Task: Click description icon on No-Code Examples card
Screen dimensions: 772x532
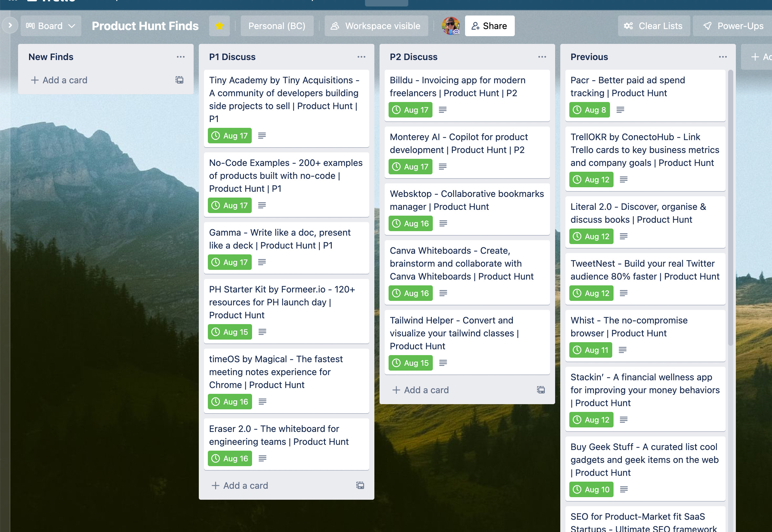Action: tap(262, 205)
